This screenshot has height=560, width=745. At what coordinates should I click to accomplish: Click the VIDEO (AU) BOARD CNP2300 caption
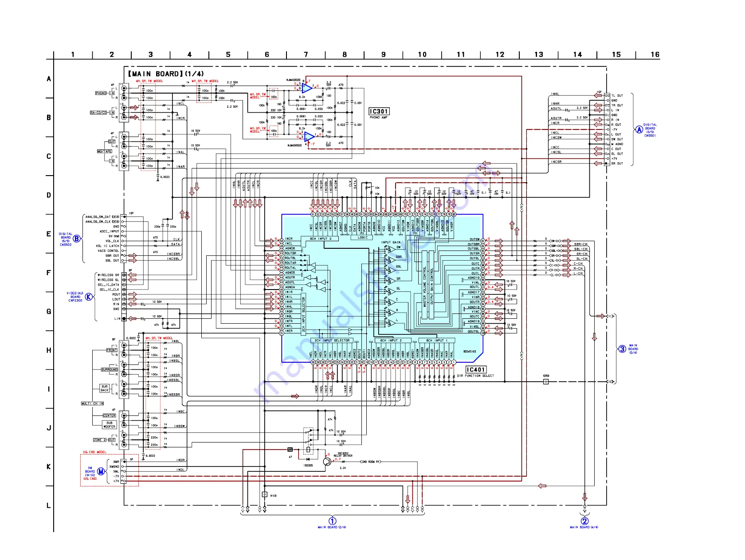(75, 297)
